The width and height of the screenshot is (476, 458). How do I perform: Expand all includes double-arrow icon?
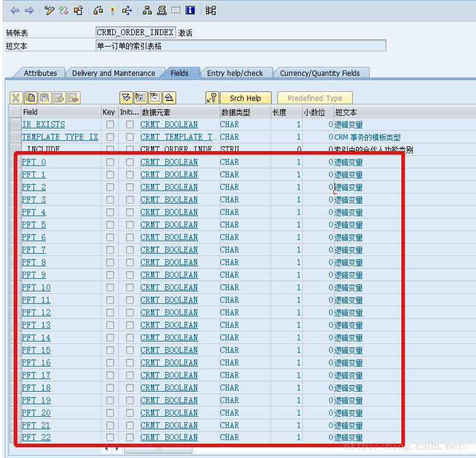tap(125, 98)
